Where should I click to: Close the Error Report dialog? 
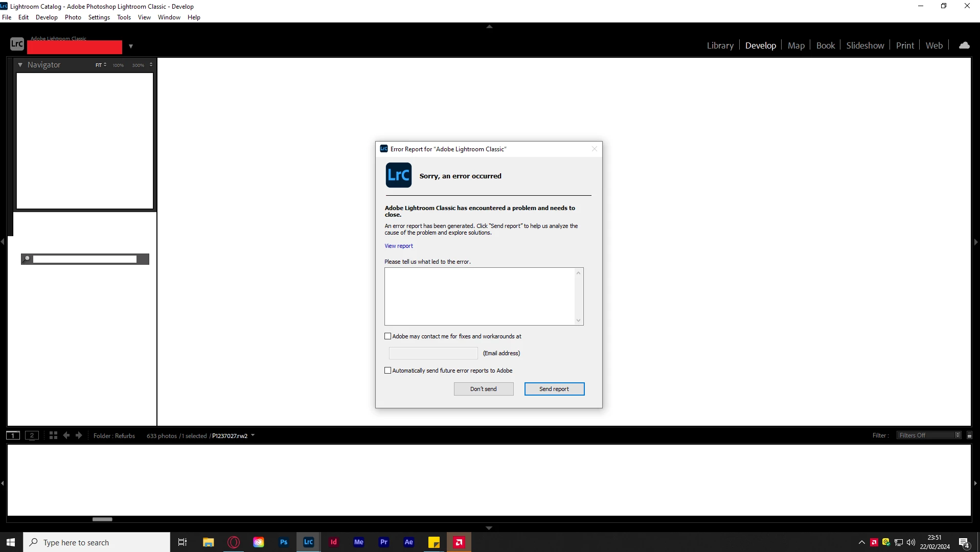[x=594, y=149]
